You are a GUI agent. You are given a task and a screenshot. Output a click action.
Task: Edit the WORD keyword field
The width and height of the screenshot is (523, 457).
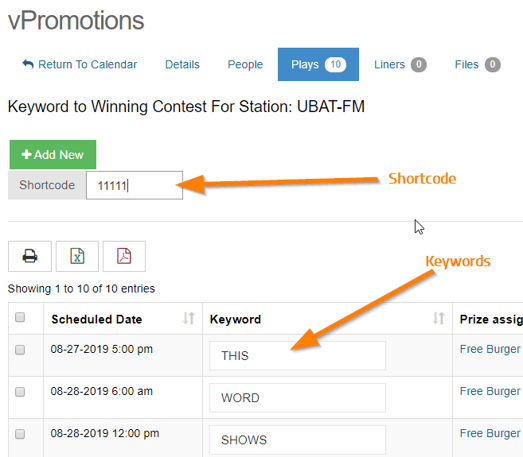[297, 398]
